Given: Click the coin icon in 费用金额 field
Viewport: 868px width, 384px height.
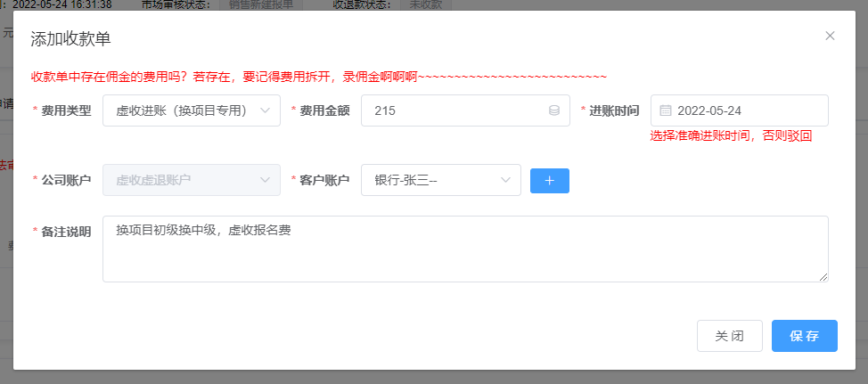Looking at the screenshot, I should [553, 111].
